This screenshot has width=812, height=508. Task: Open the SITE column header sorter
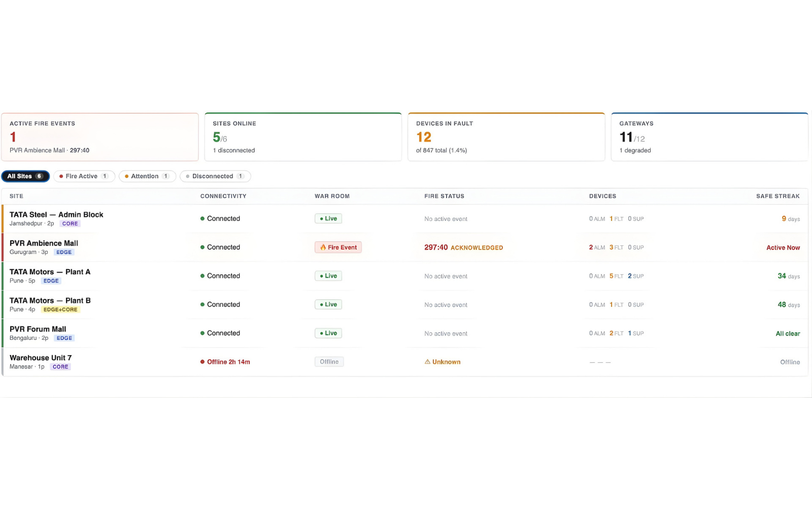tap(16, 196)
